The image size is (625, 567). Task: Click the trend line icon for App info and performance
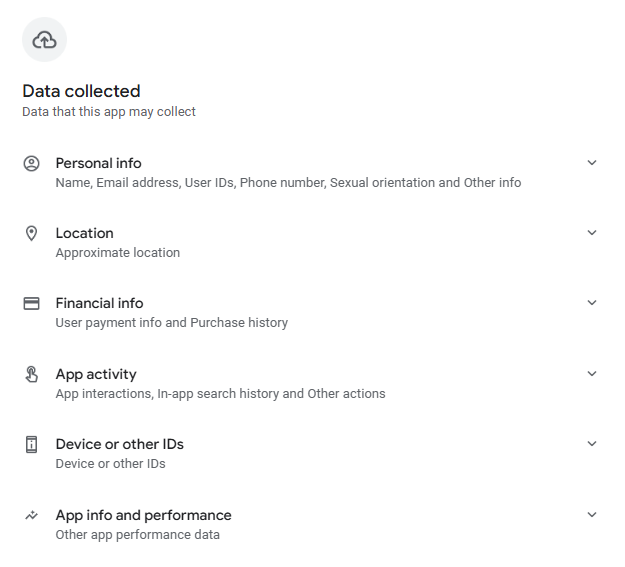[32, 515]
